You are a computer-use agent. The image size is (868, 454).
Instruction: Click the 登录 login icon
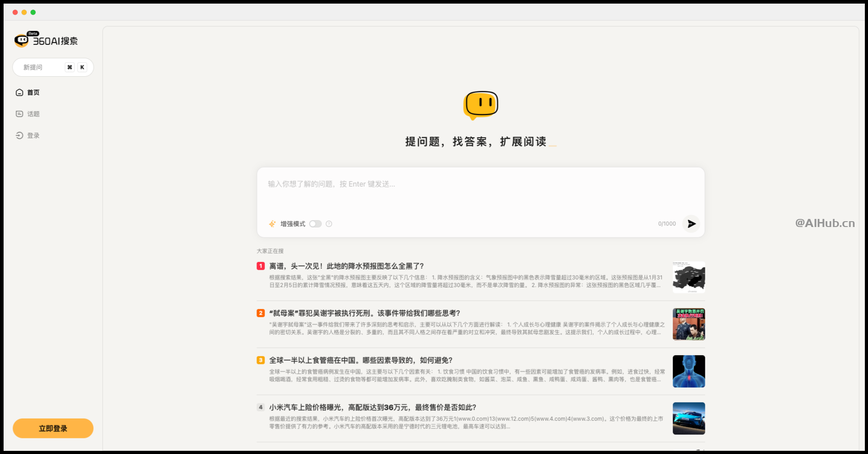coord(19,135)
